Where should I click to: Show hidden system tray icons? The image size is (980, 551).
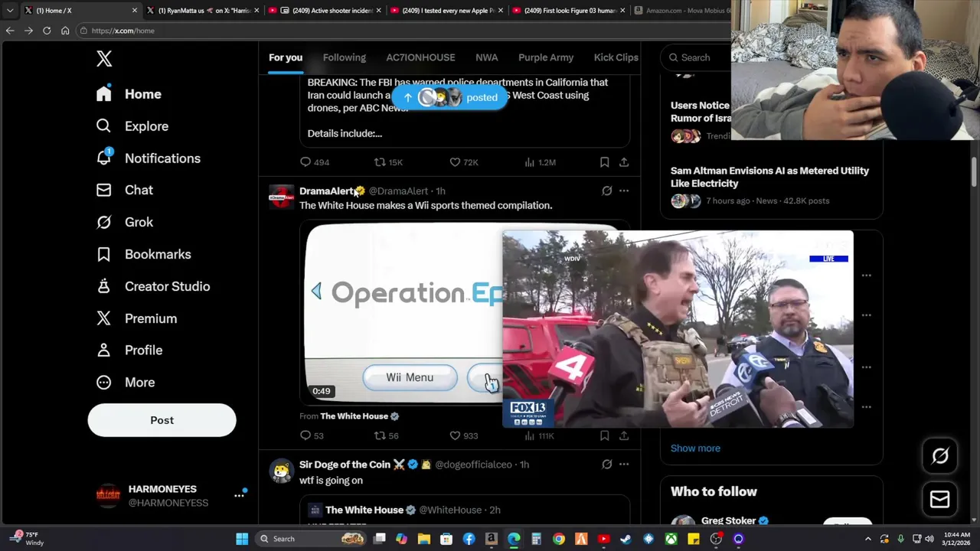click(x=867, y=539)
